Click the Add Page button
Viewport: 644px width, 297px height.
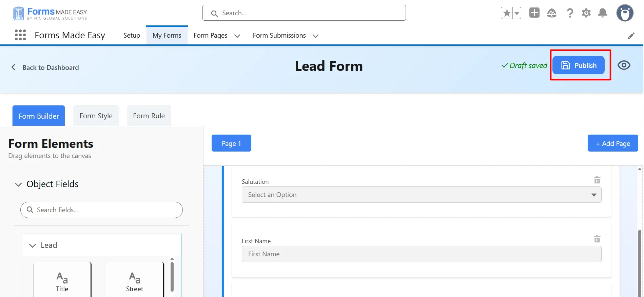[x=612, y=143]
